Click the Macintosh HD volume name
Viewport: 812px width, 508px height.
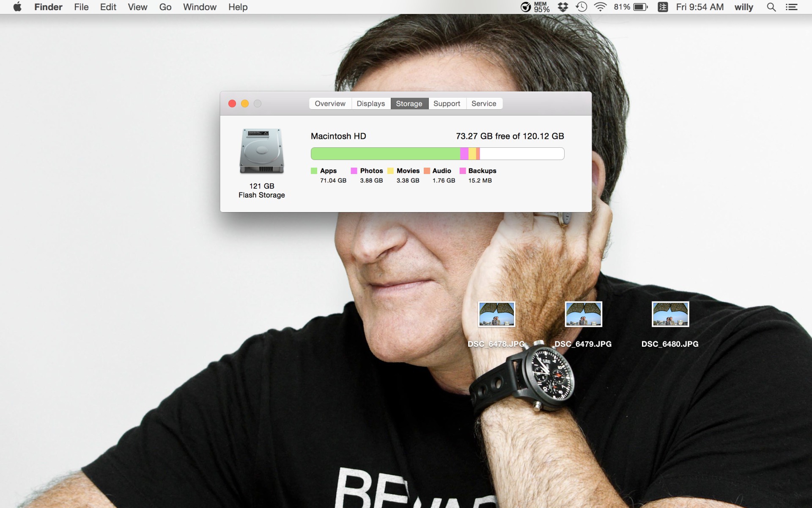pos(338,136)
